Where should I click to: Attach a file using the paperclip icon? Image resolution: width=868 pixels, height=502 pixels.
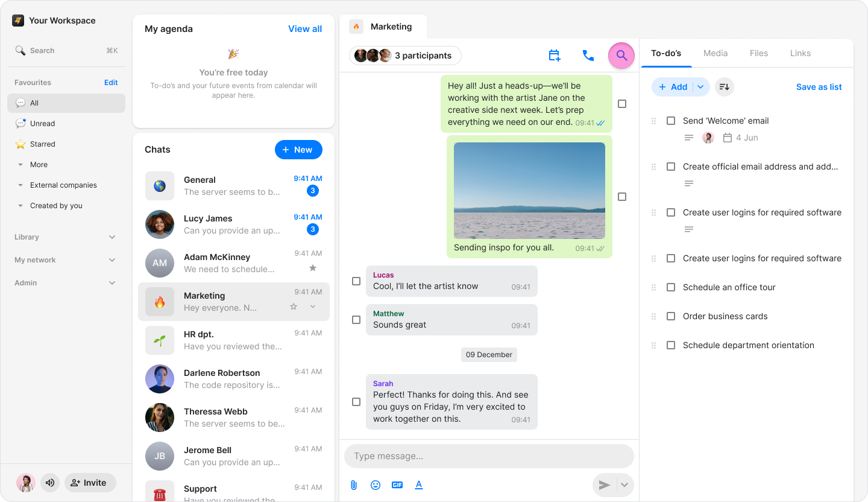click(x=354, y=485)
